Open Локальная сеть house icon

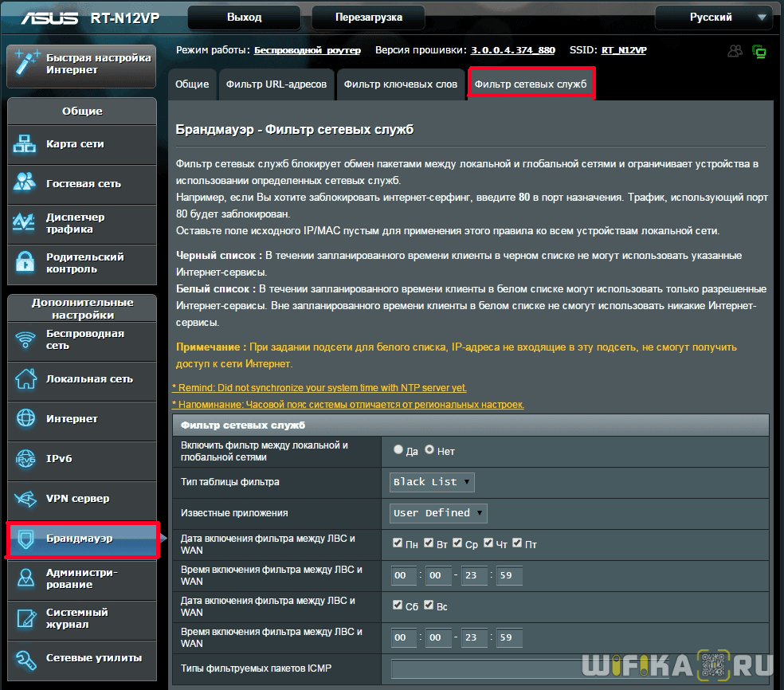pyautogui.click(x=25, y=379)
